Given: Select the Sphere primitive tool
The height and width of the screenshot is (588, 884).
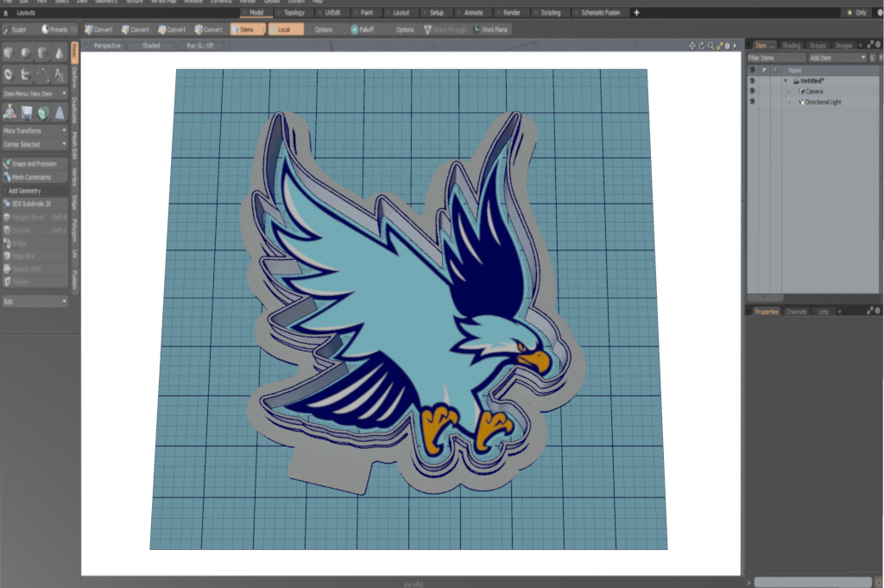Looking at the screenshot, I should [26, 54].
